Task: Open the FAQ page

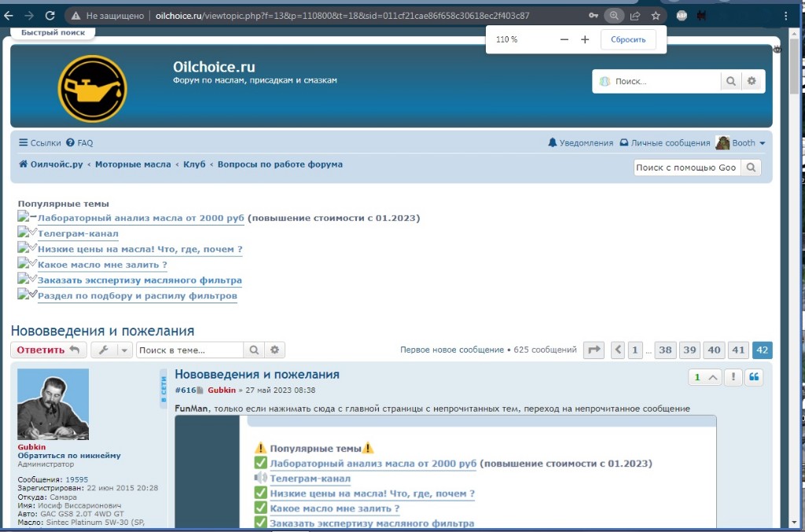Action: tap(79, 142)
